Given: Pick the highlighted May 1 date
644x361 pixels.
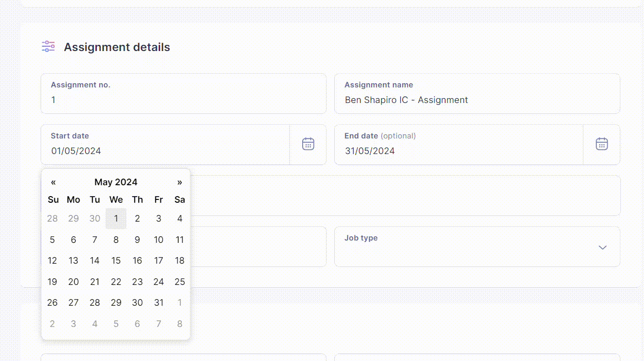Looking at the screenshot, I should (116, 219).
